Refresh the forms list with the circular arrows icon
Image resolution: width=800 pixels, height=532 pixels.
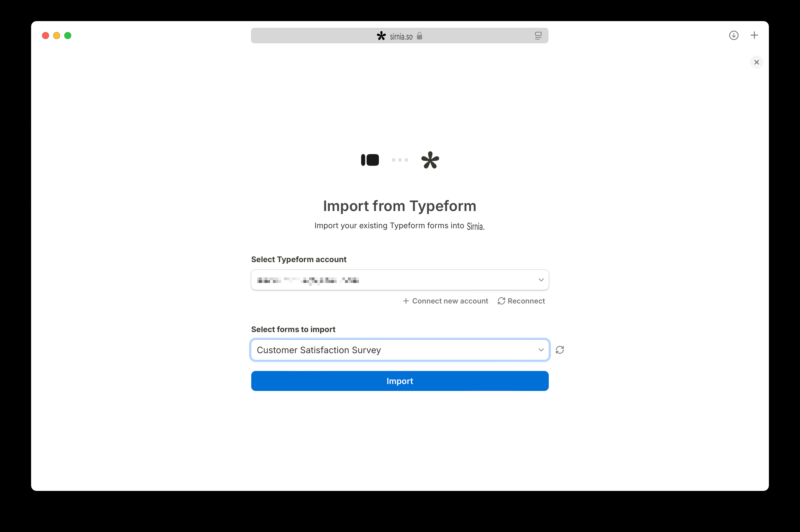coord(560,350)
